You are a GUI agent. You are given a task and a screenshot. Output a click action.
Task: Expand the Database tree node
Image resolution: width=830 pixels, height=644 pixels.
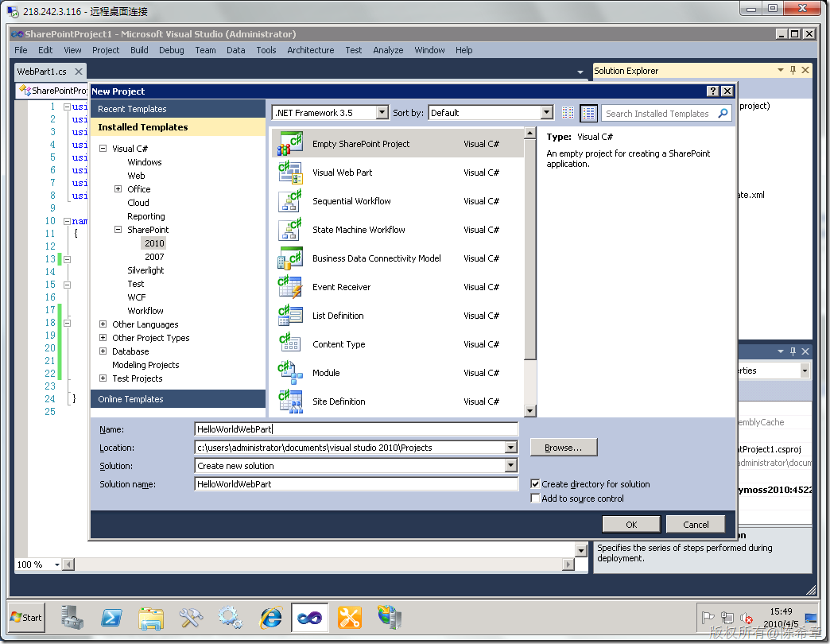tap(103, 351)
